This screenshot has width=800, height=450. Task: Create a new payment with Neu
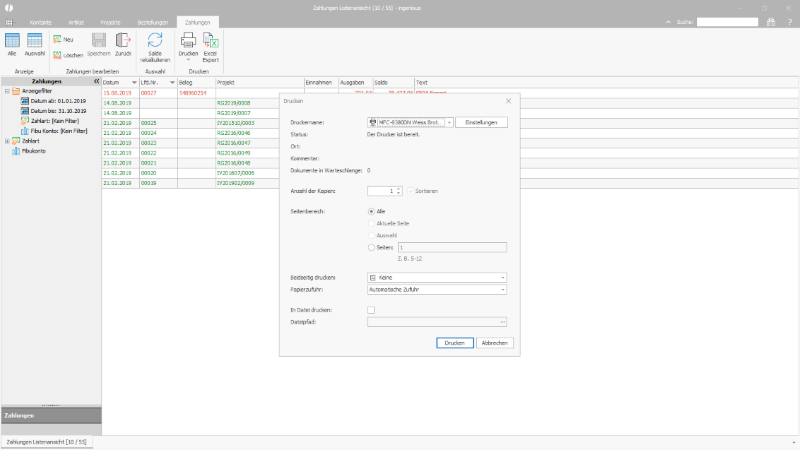click(63, 39)
